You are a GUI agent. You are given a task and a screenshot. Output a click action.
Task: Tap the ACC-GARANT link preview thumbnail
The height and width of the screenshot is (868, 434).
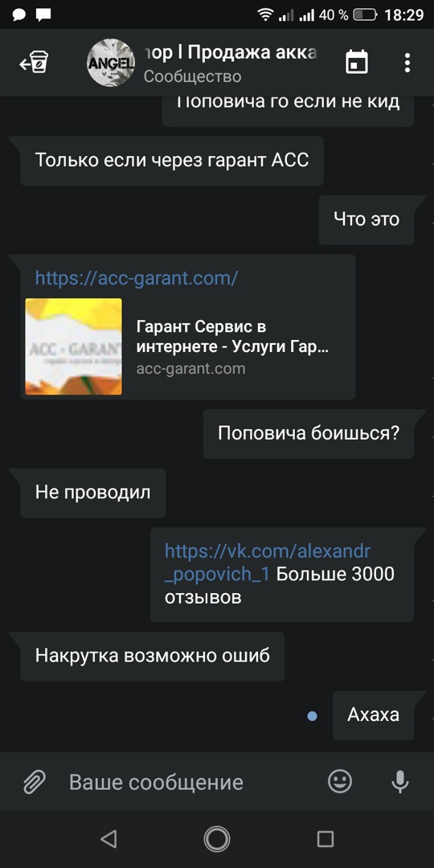click(74, 346)
